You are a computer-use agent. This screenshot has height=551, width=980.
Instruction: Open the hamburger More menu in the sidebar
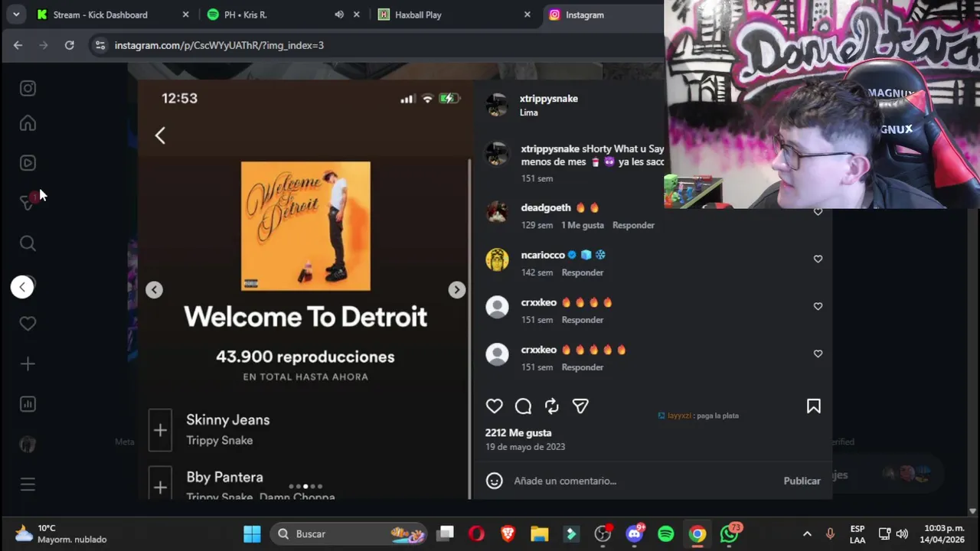point(28,484)
